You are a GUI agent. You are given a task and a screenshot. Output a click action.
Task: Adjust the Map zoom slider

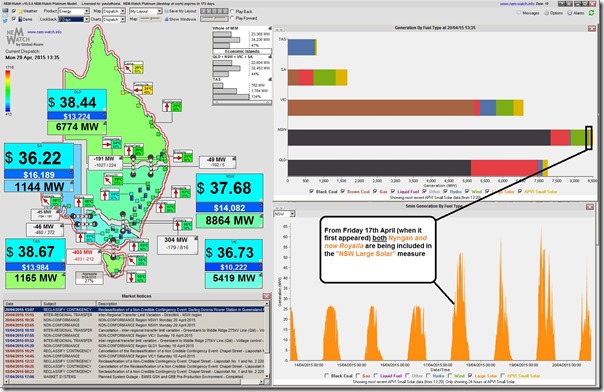(150, 19)
